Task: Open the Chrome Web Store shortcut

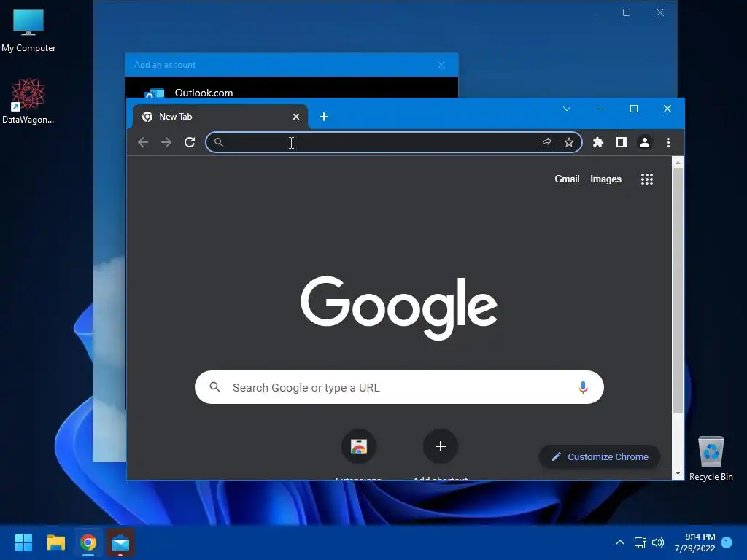Action: (x=359, y=446)
